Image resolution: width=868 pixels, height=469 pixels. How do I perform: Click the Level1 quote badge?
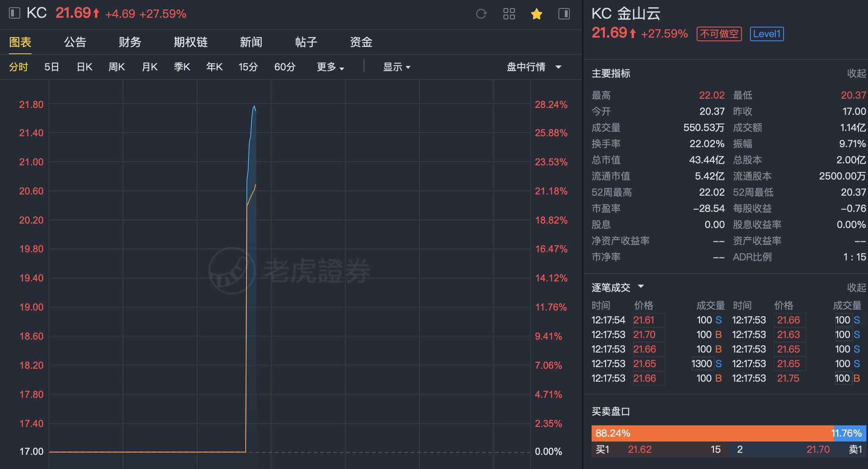point(767,34)
